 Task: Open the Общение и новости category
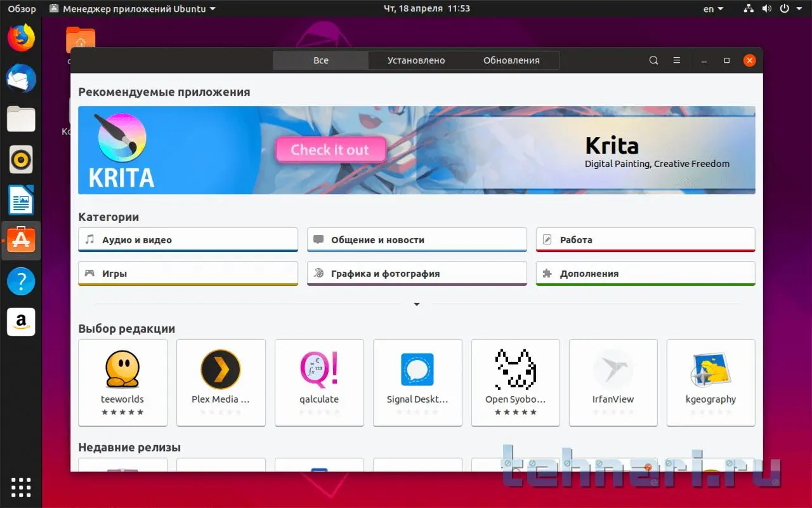(417, 240)
